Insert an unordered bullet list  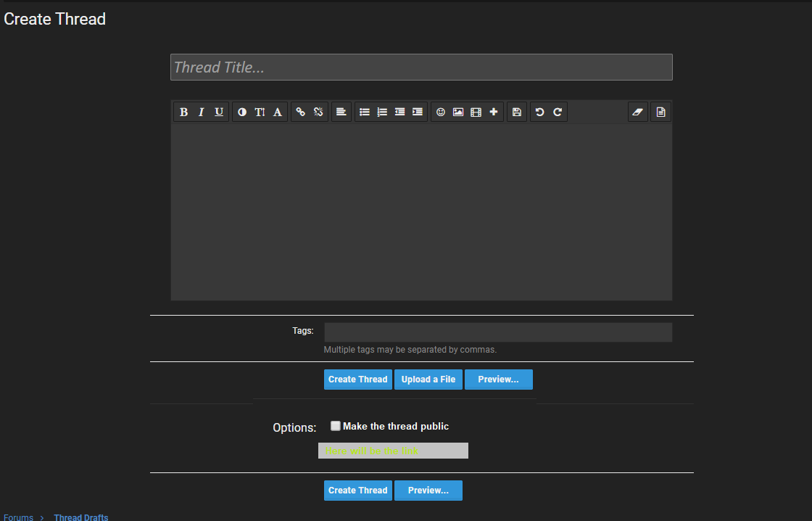coord(365,112)
